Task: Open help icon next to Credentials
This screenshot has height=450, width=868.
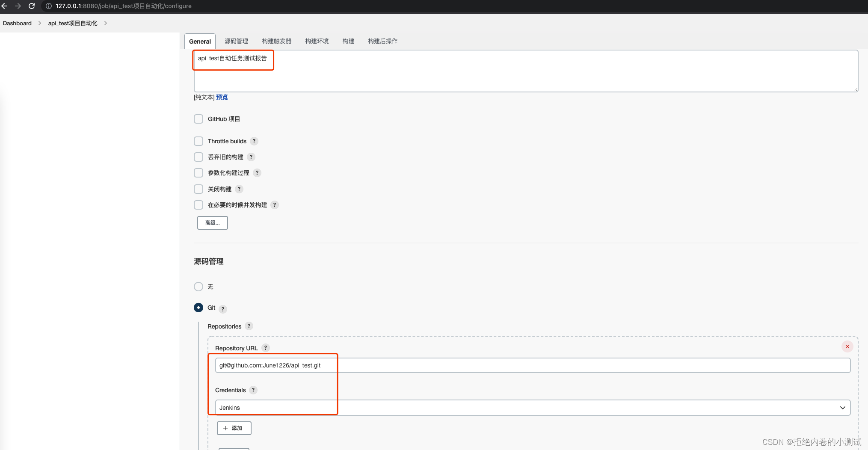Action: (253, 390)
